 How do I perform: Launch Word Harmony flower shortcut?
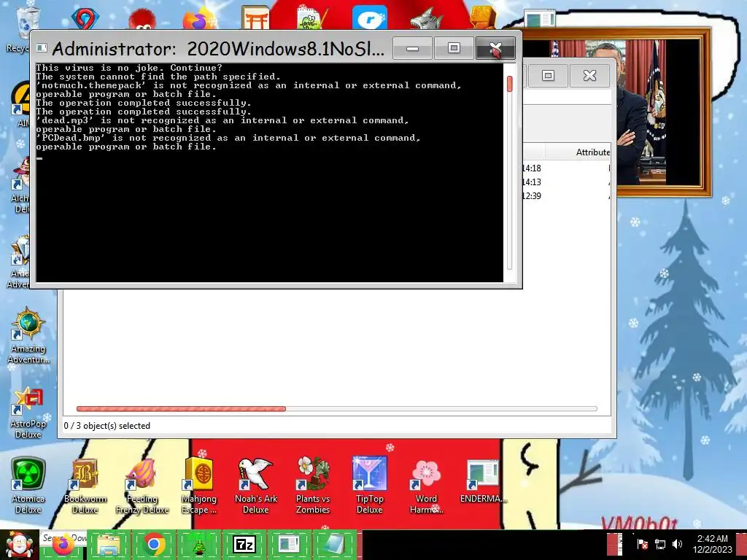click(x=426, y=486)
